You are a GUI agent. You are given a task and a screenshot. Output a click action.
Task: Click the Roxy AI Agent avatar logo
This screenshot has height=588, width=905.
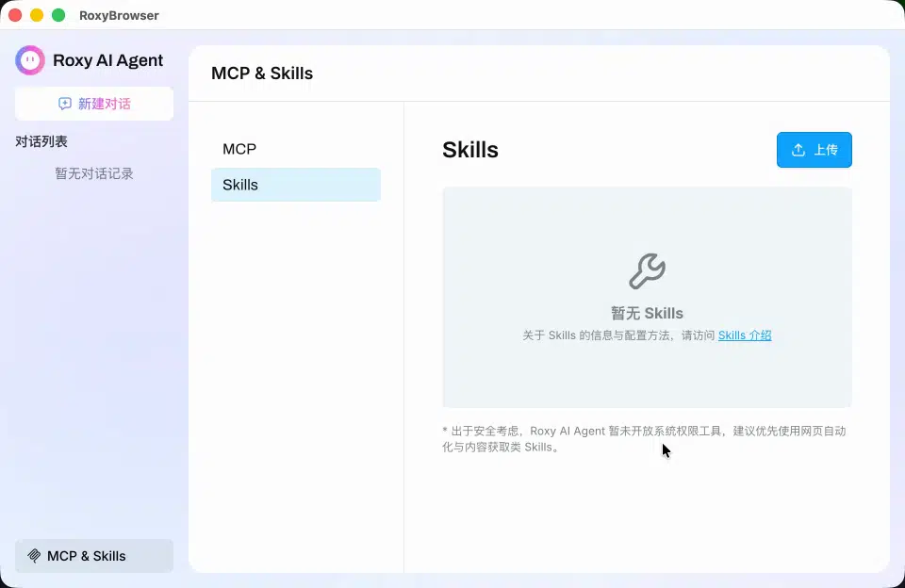pos(30,60)
